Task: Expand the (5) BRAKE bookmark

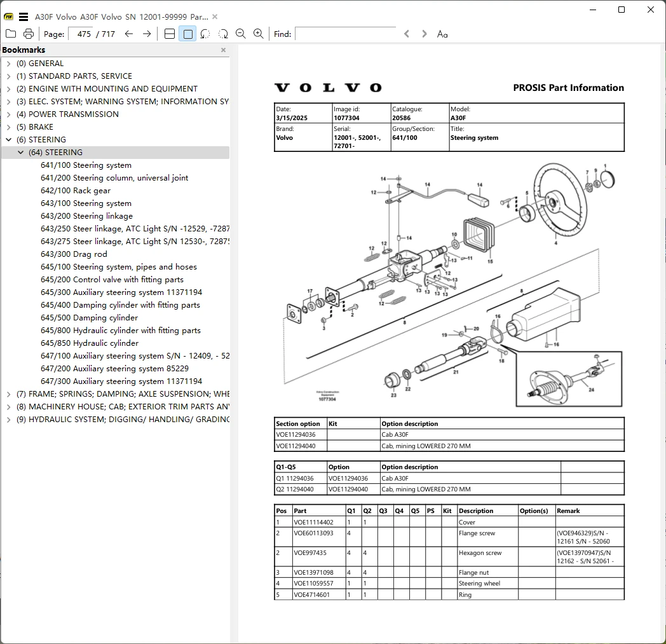Action: point(8,127)
